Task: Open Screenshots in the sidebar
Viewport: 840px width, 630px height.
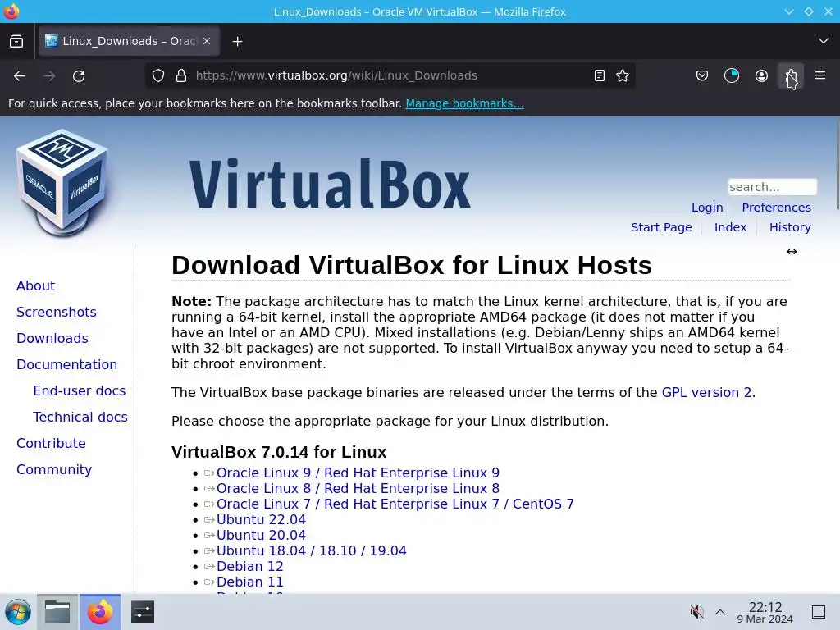Action: tap(57, 313)
